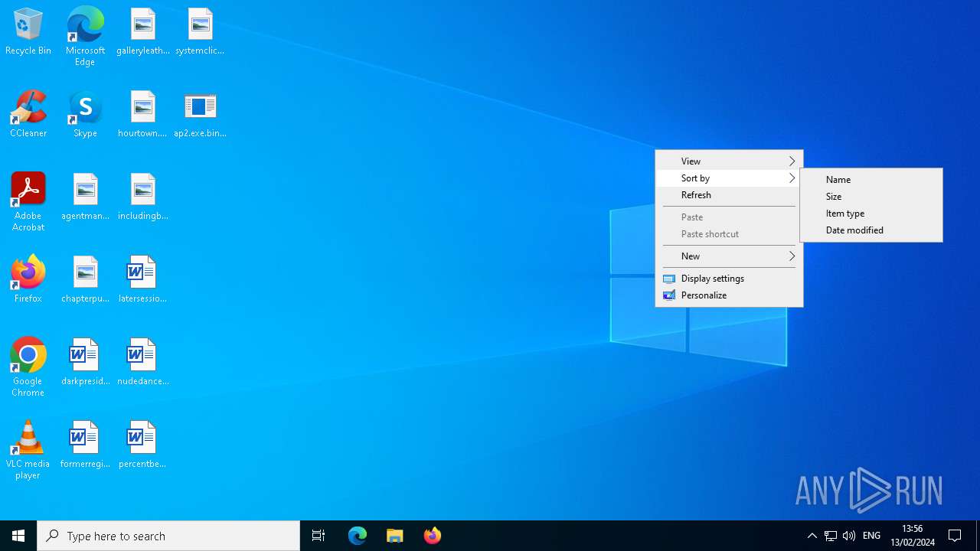Open File Explorer from the taskbar

point(395,536)
